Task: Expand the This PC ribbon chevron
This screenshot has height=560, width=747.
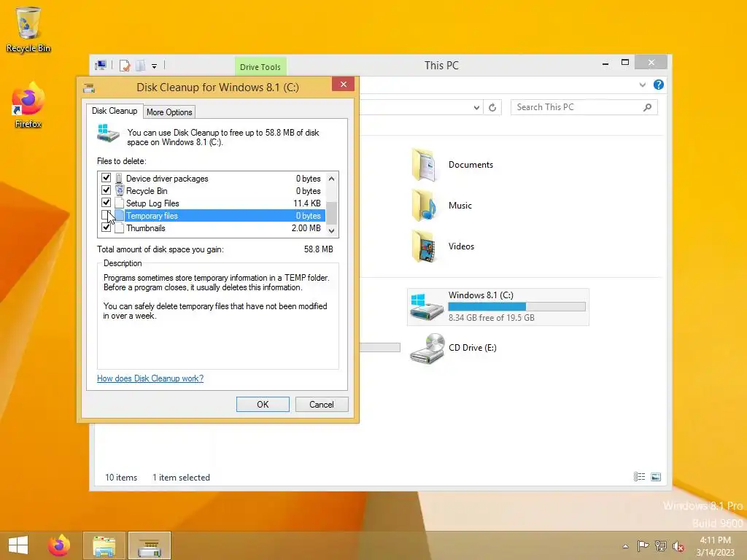Action: [x=643, y=85]
